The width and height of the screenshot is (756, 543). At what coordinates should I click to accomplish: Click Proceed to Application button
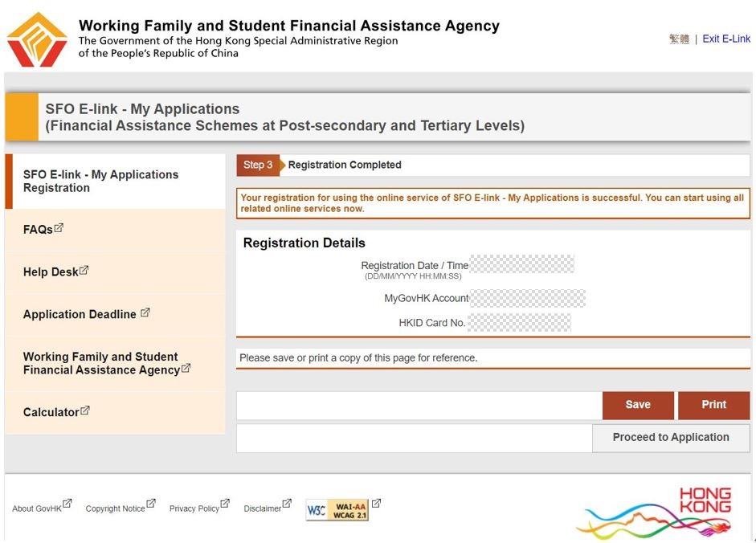pos(671,438)
